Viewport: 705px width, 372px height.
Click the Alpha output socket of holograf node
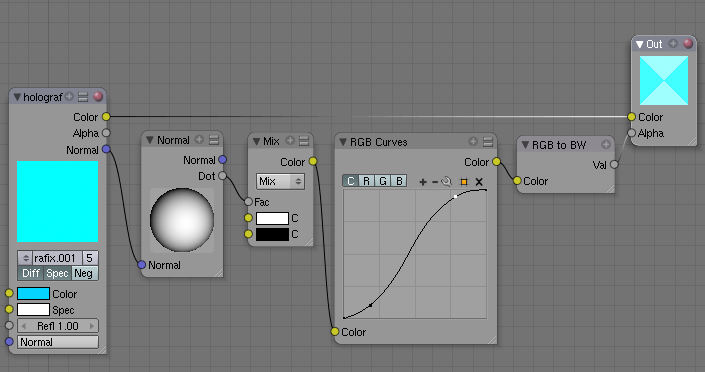pyautogui.click(x=106, y=133)
